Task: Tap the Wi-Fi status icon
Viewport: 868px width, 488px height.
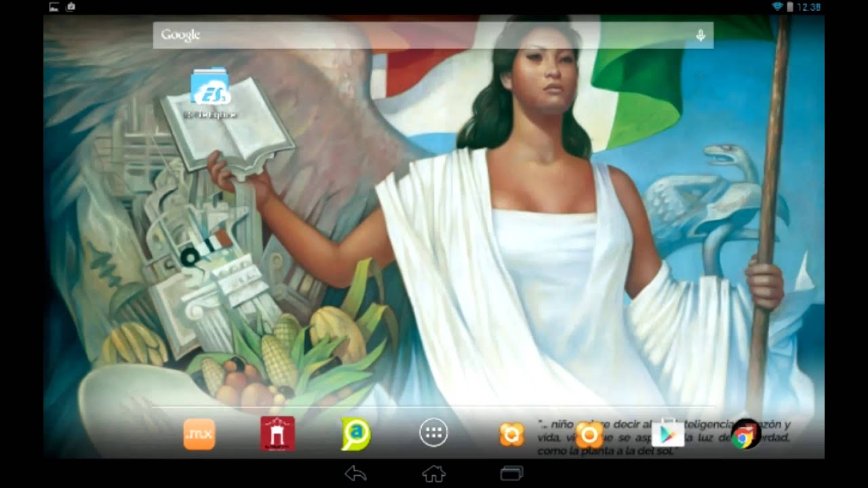Action: 776,7
